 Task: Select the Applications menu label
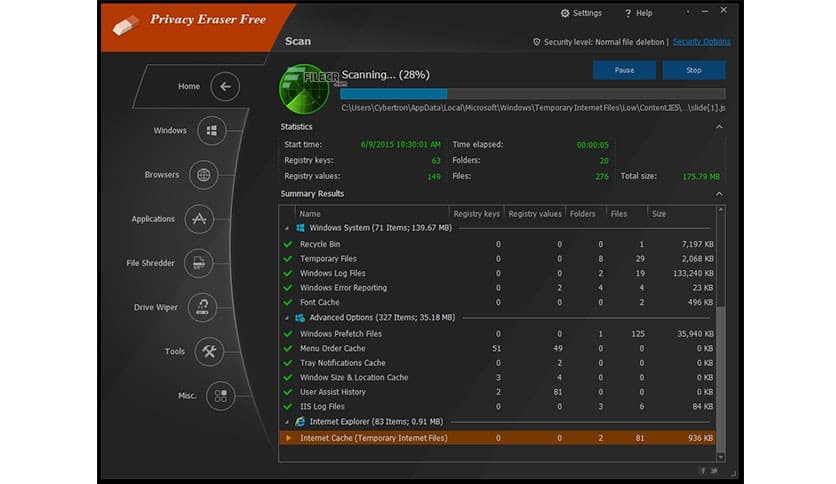click(153, 219)
